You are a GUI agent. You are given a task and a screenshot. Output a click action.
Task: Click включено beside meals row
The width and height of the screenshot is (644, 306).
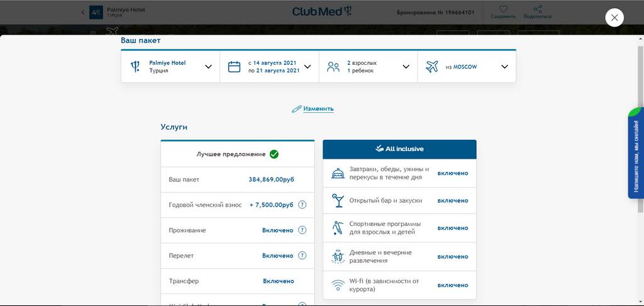[453, 173]
